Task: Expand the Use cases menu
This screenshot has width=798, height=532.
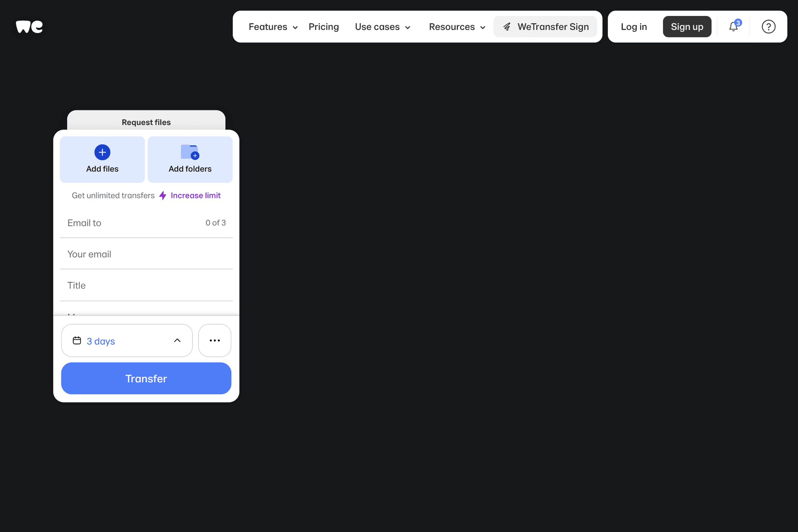Action: tap(383, 27)
